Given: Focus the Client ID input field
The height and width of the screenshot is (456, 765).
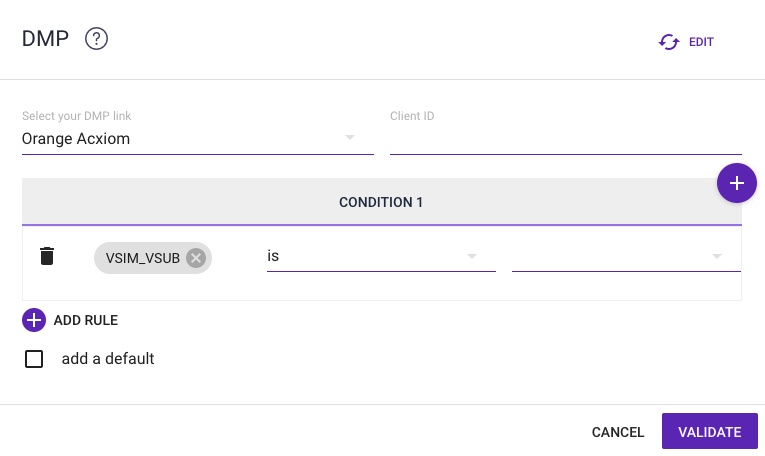Looking at the screenshot, I should tap(565, 139).
